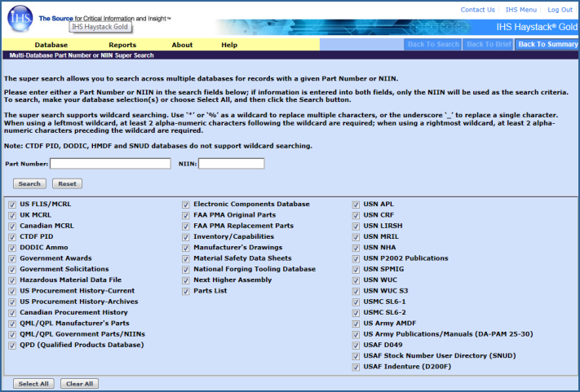Screen dimensions: 580x392
Task: Click the Log Out link
Action: [560, 10]
